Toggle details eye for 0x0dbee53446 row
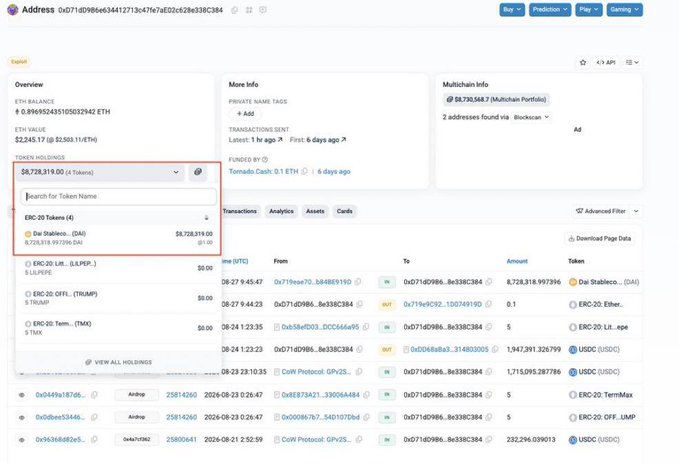Screen dimensions: 679x463 tap(22, 418)
